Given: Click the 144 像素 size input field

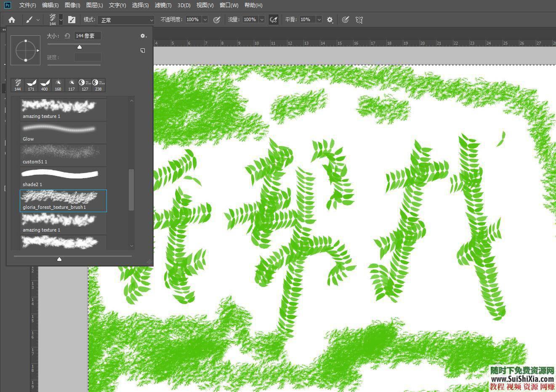Looking at the screenshot, I should click(88, 36).
